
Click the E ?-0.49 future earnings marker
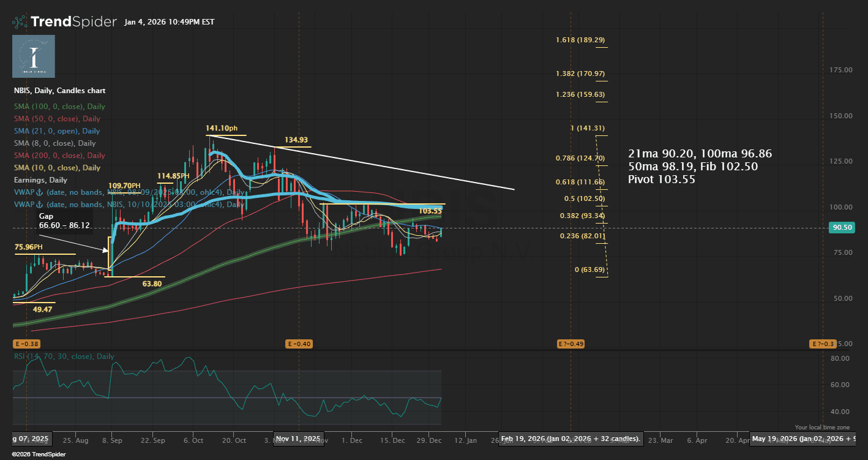click(570, 344)
